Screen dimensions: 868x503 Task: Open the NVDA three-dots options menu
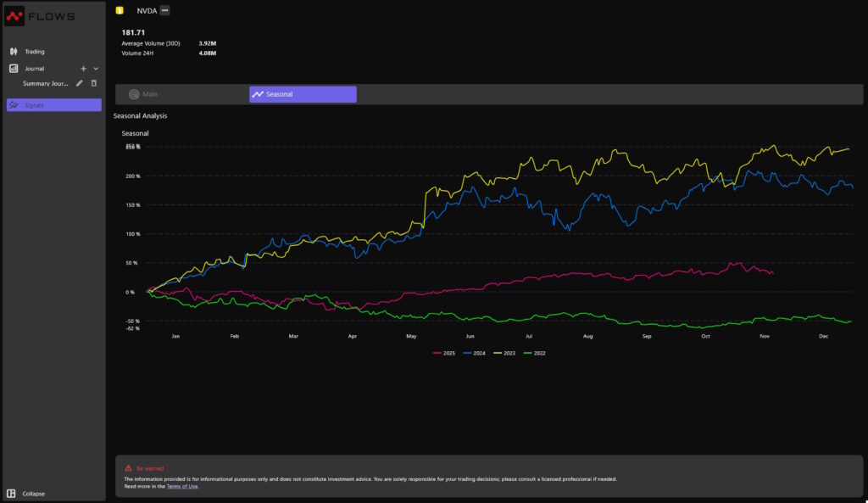(x=164, y=10)
